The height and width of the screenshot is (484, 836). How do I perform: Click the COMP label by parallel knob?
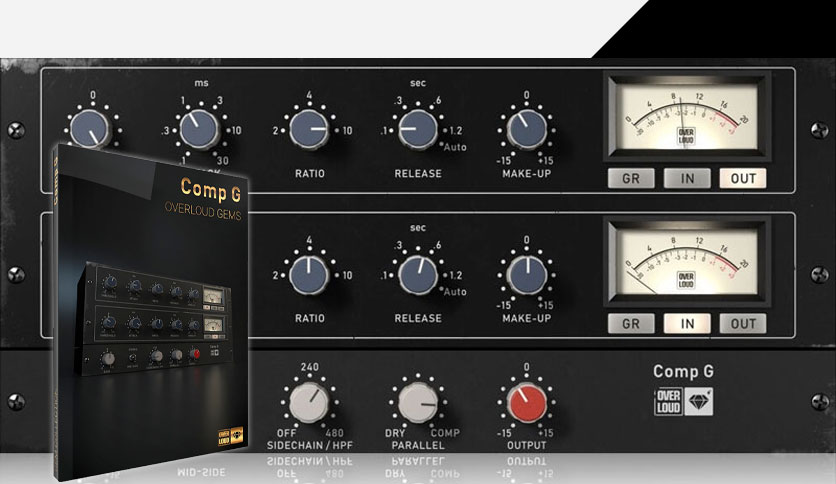(x=445, y=433)
